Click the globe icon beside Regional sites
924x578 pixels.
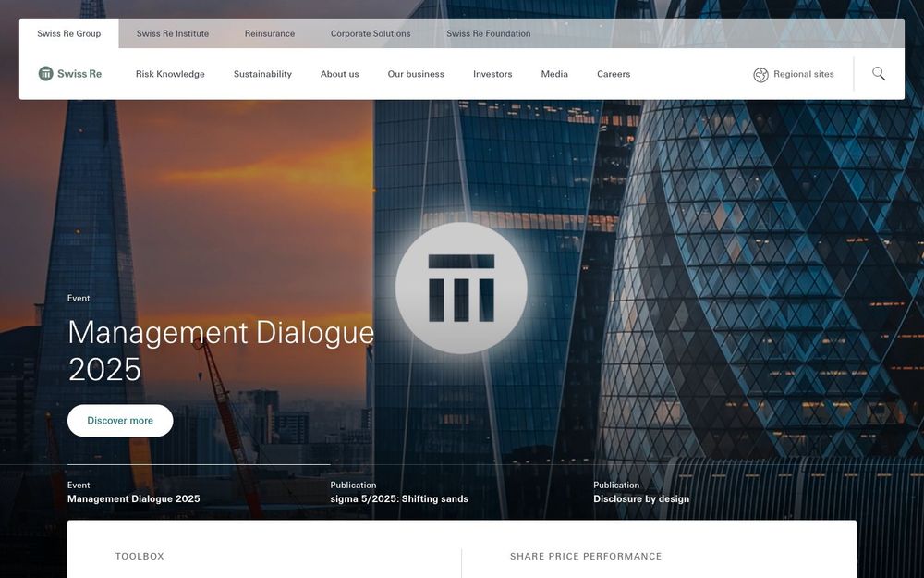[760, 72]
